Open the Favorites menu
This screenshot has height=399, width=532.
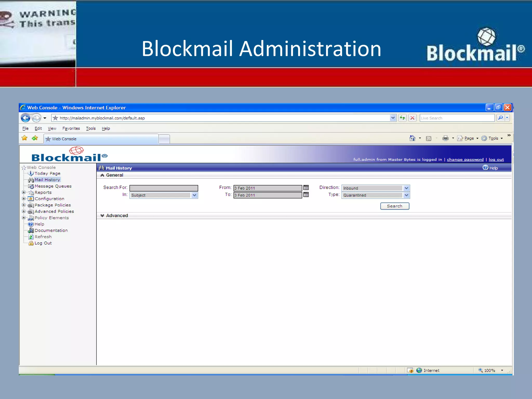pyautogui.click(x=71, y=128)
